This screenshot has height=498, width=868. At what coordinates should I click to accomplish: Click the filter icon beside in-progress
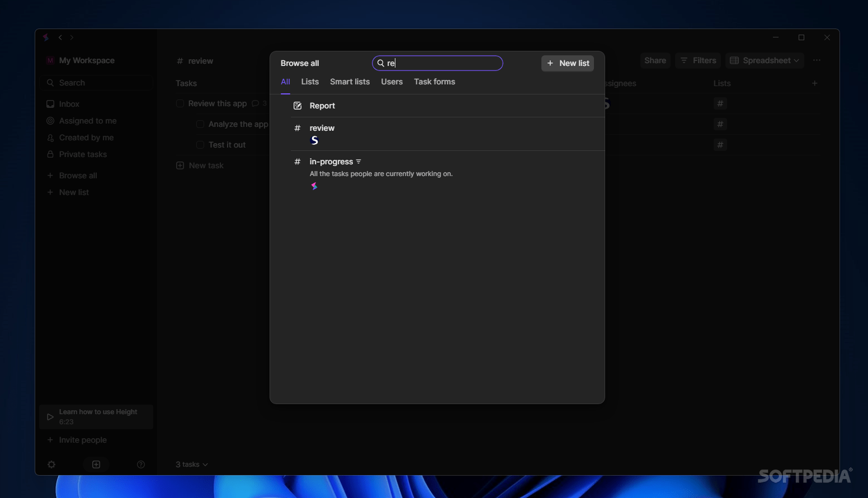(358, 162)
